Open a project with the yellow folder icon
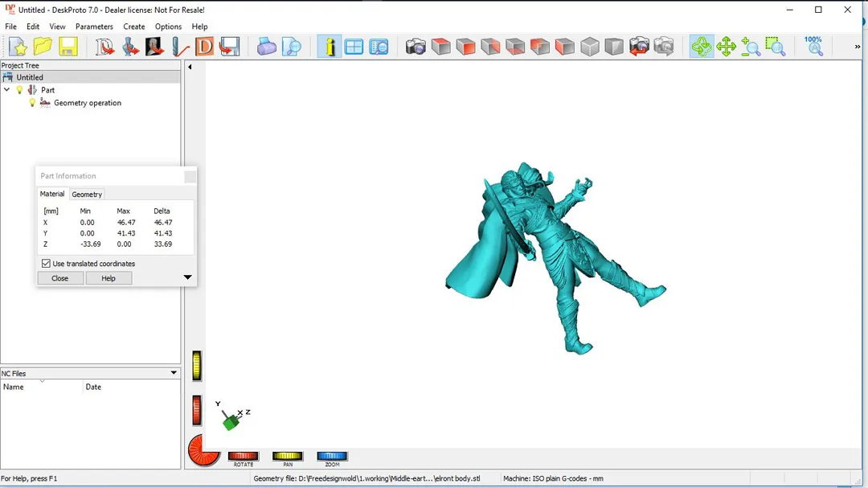This screenshot has width=868, height=488. point(43,47)
